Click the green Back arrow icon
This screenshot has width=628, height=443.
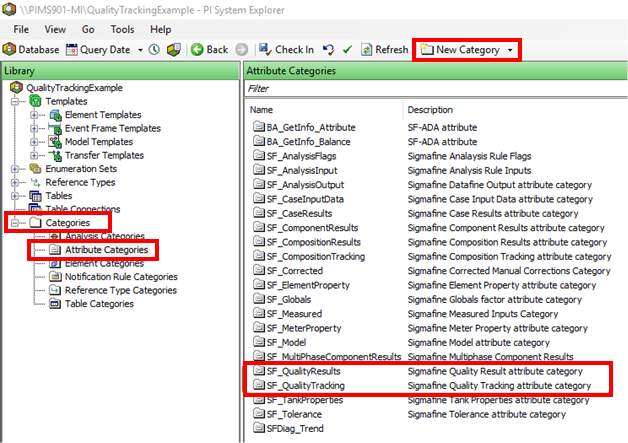click(197, 50)
